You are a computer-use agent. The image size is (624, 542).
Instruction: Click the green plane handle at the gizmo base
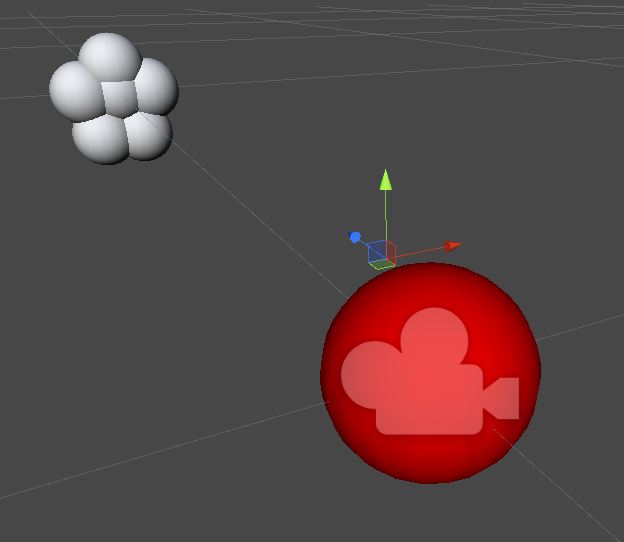coord(380,265)
